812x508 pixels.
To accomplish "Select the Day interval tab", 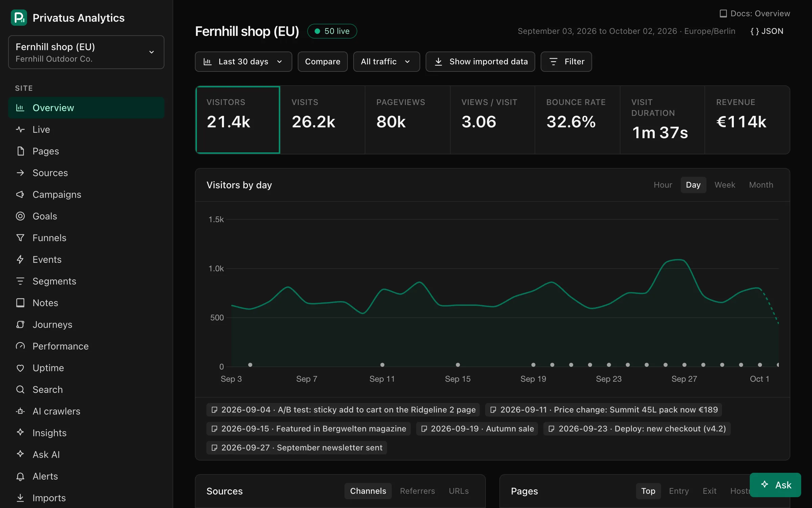I will coord(693,185).
